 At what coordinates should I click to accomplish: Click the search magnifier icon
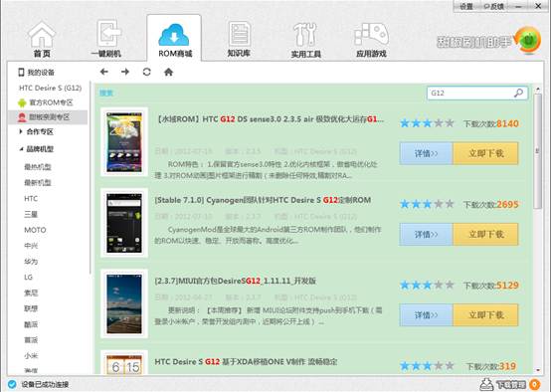pyautogui.click(x=518, y=94)
